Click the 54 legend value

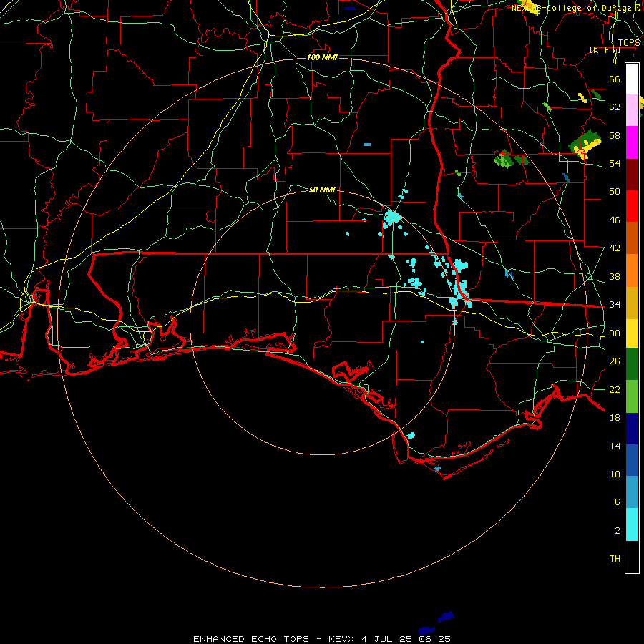point(615,163)
